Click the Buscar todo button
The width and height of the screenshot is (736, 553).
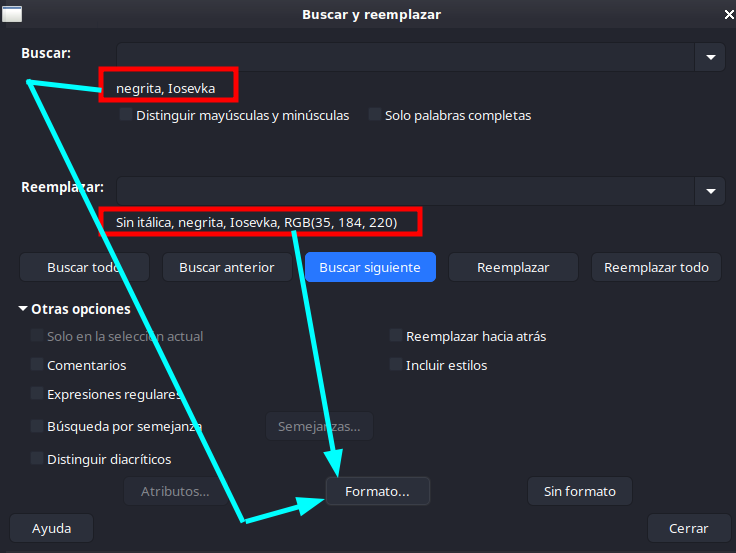coord(84,267)
